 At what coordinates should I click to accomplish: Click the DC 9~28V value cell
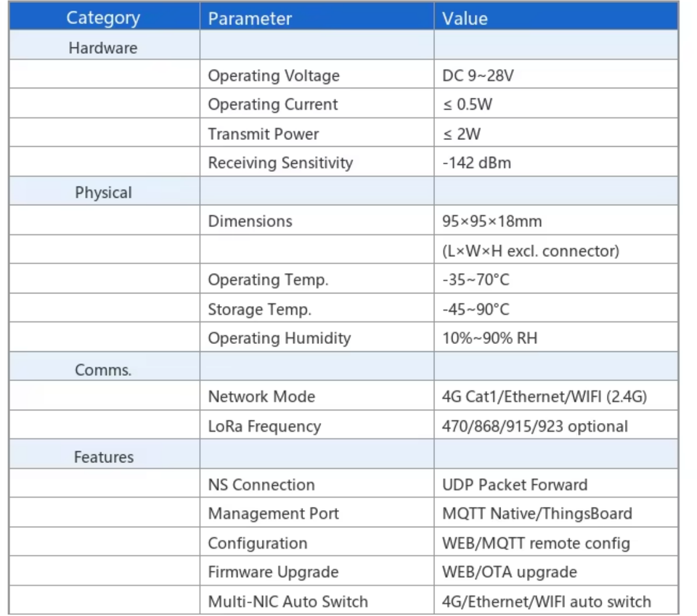[x=556, y=74]
